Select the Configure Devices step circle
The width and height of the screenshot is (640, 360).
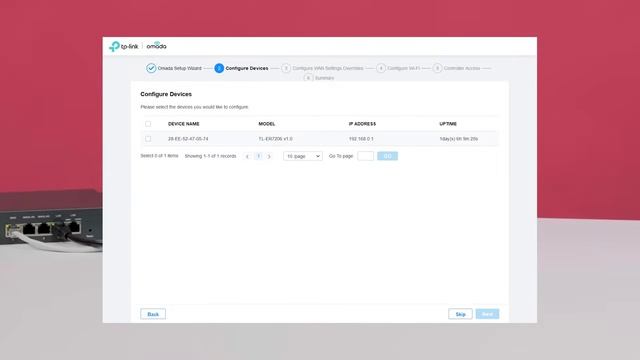point(219,68)
